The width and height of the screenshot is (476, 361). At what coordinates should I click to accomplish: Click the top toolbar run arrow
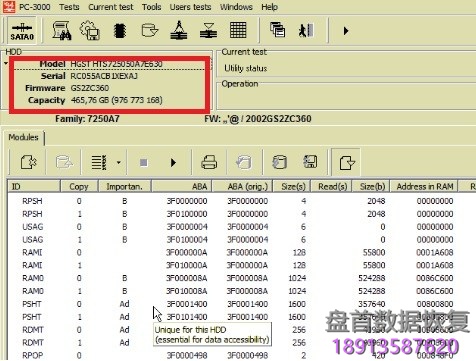tap(346, 31)
